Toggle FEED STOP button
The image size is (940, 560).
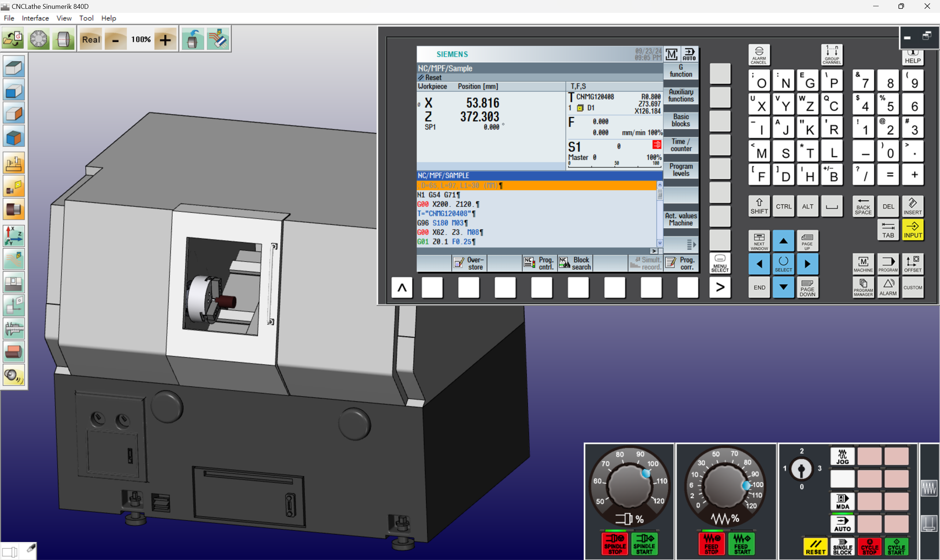pos(711,543)
